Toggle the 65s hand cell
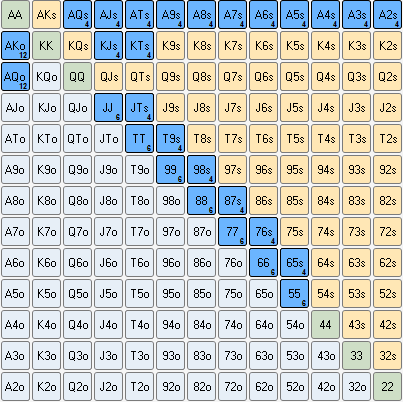Image resolution: width=403 pixels, height=402 pixels. click(295, 263)
